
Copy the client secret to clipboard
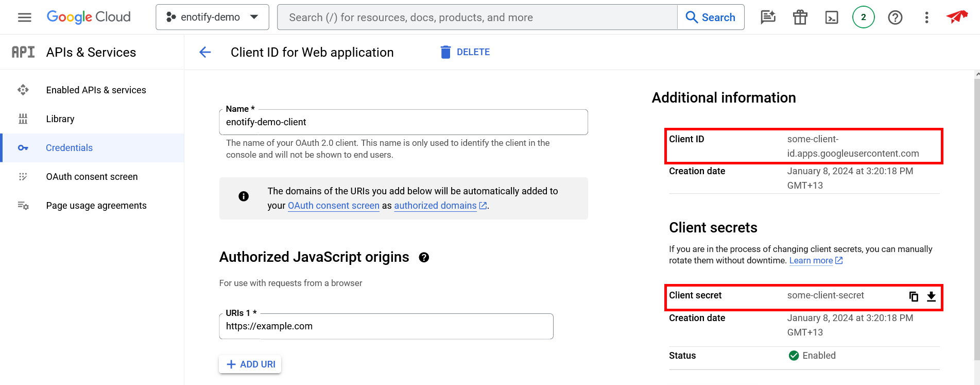914,296
